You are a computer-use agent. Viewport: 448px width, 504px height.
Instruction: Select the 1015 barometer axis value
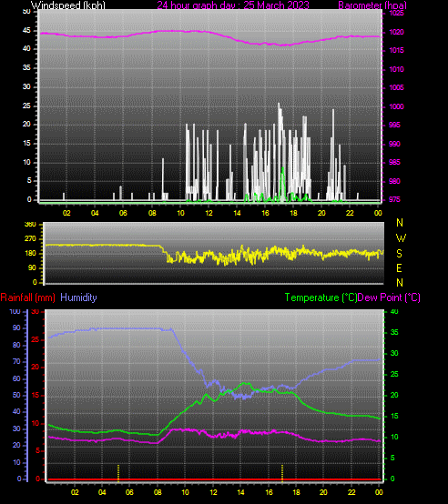click(x=396, y=50)
